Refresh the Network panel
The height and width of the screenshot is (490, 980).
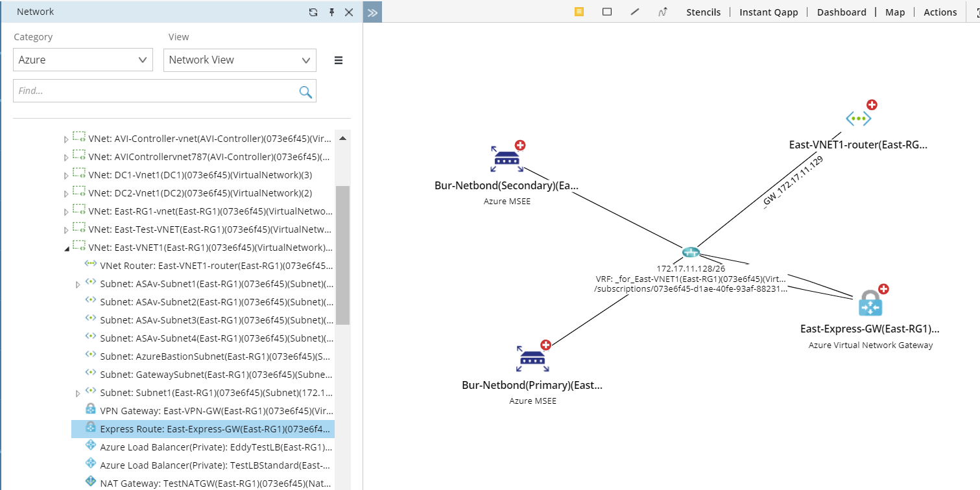tap(313, 12)
